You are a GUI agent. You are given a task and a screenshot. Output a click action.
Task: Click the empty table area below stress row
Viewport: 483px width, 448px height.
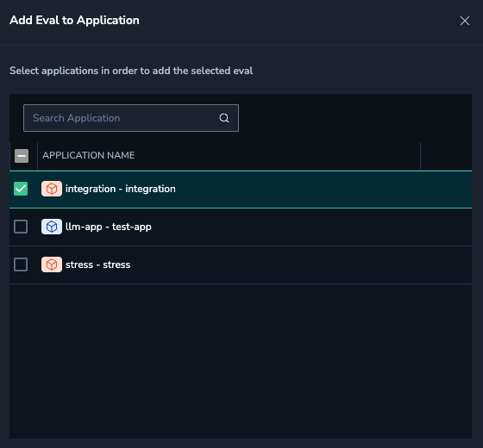point(241,361)
